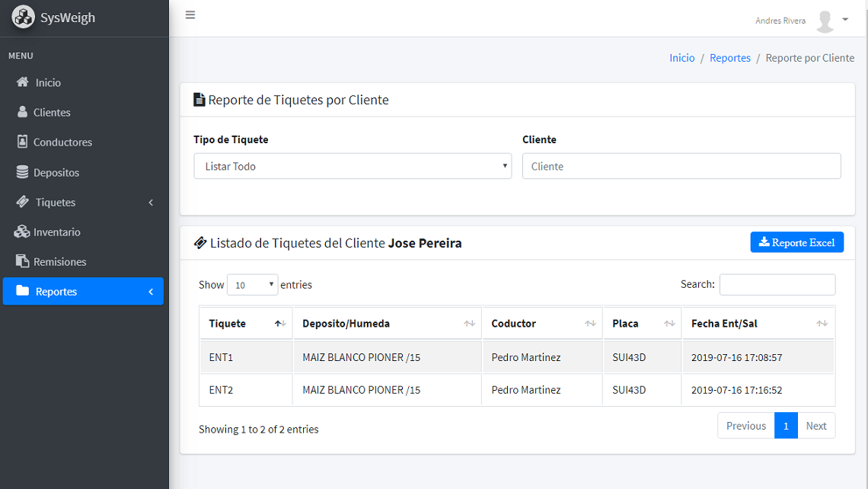Collapse the Reportes submenu chevron
868x489 pixels.
click(151, 292)
